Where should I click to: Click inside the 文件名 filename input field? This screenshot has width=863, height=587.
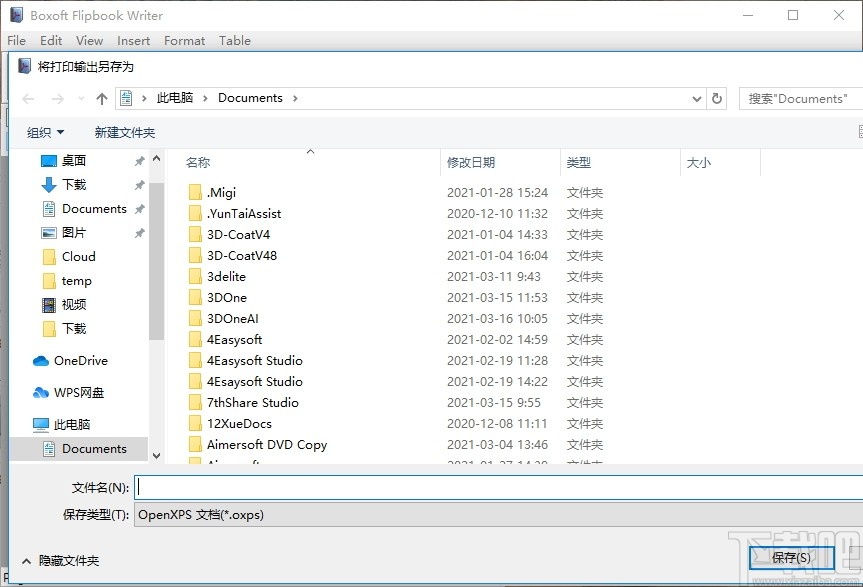tap(400, 487)
